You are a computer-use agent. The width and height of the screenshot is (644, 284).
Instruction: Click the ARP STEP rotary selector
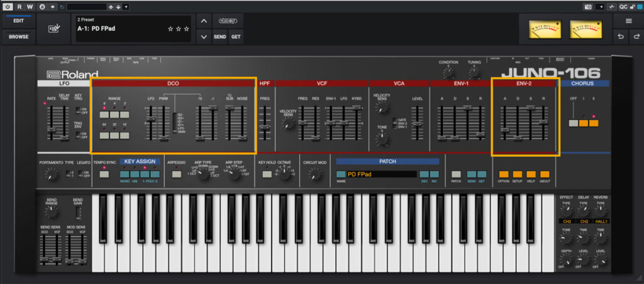coord(235,175)
